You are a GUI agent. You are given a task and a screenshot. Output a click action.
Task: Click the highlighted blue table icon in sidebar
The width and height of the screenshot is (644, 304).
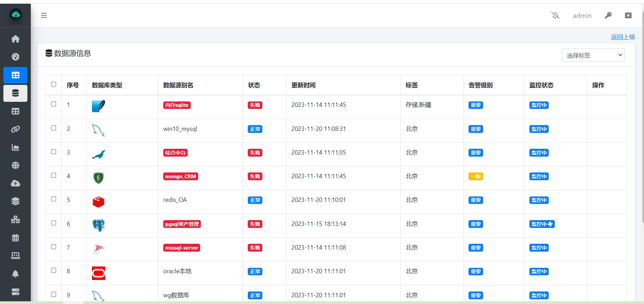point(16,75)
